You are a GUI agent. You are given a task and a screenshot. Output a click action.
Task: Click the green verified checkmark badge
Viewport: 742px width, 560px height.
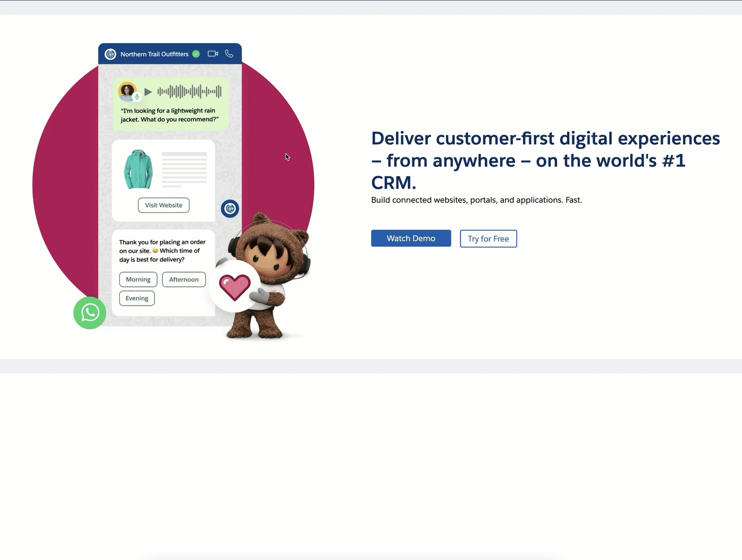[x=196, y=54]
